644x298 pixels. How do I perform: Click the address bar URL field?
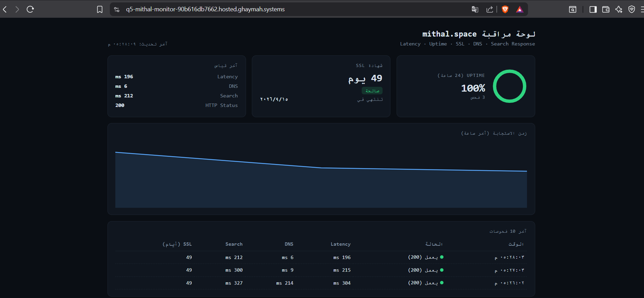[294, 9]
